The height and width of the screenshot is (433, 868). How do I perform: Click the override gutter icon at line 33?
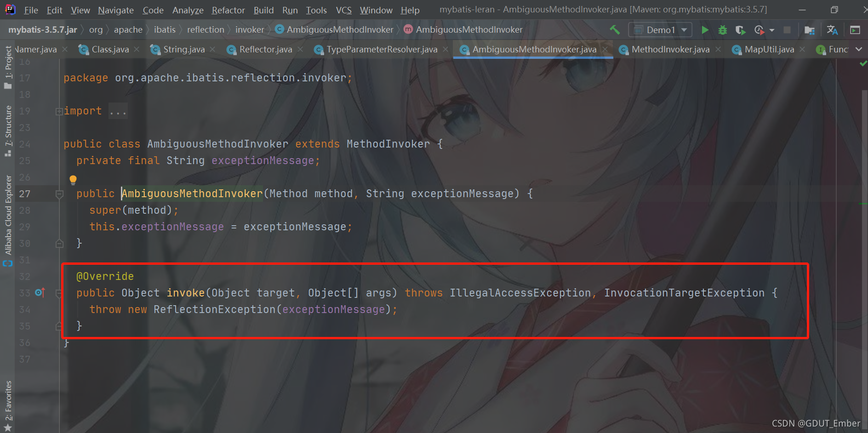coord(40,292)
